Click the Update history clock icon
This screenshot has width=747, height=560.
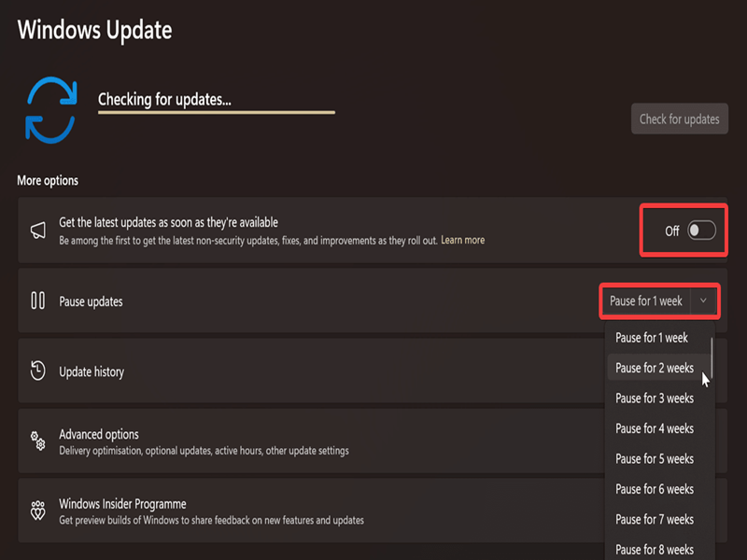[37, 371]
